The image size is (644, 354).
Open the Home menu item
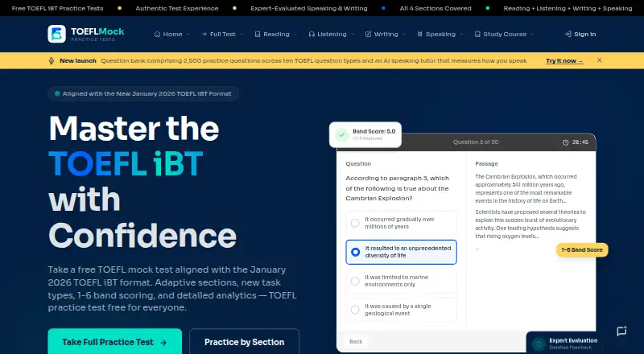(x=172, y=34)
